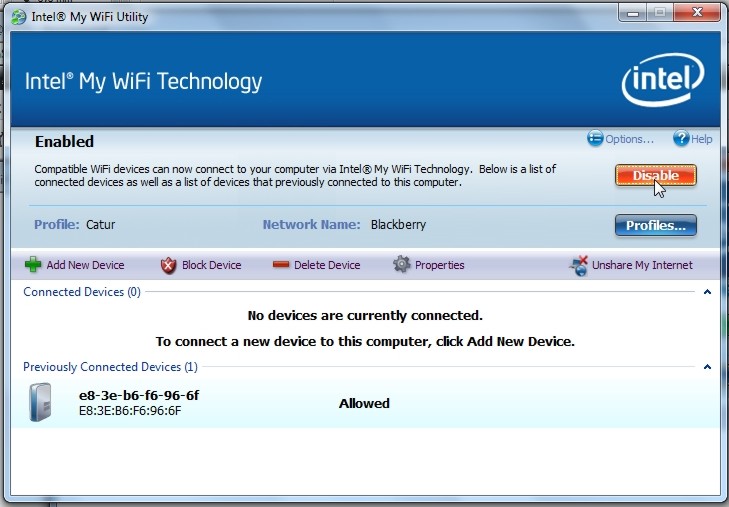729x507 pixels.
Task: Disable Intel My WiFi Technology
Action: 656,175
